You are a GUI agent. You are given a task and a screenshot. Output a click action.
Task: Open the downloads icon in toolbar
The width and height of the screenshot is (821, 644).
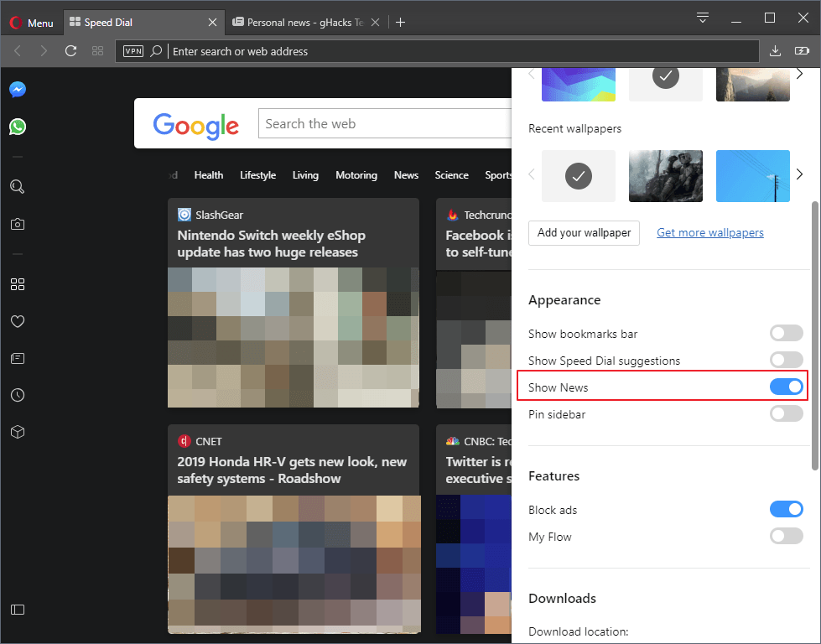pyautogui.click(x=776, y=51)
